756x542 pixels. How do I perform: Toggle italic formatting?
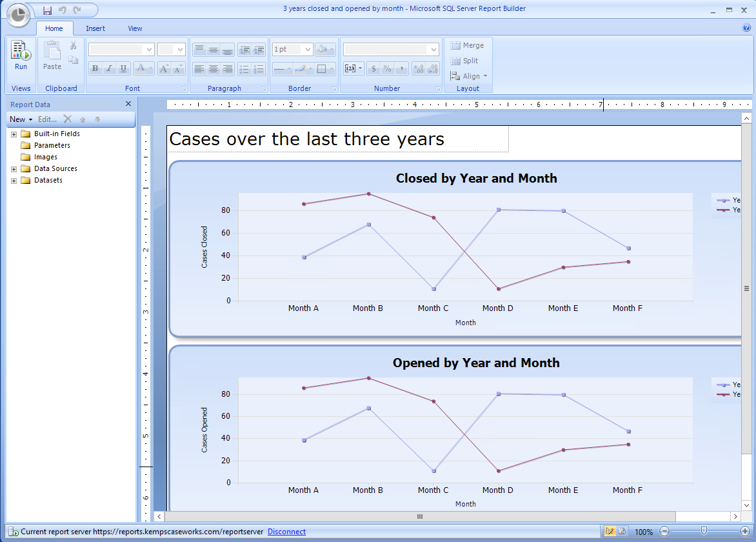pos(109,68)
